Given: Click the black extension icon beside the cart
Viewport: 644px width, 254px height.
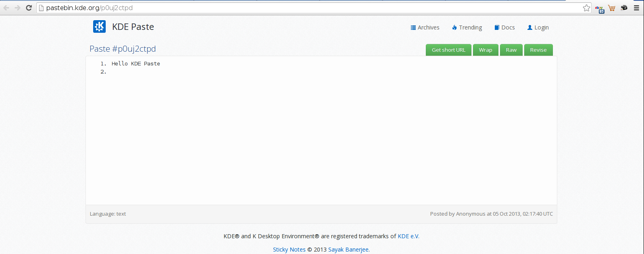Looking at the screenshot, I should [624, 8].
